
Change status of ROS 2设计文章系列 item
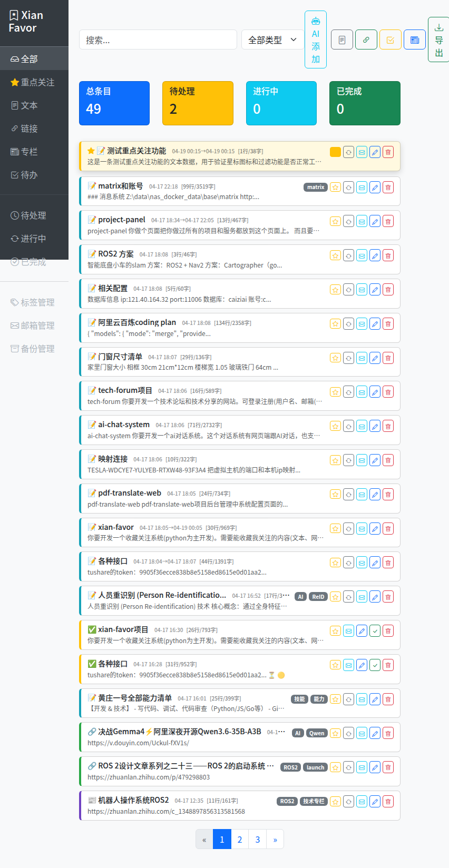pos(348,767)
